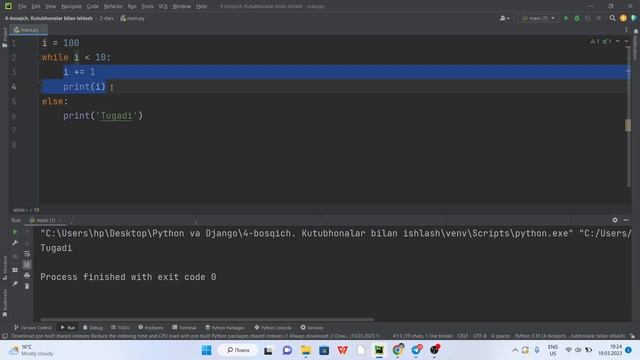Open the Debug tool tab

pos(93,328)
